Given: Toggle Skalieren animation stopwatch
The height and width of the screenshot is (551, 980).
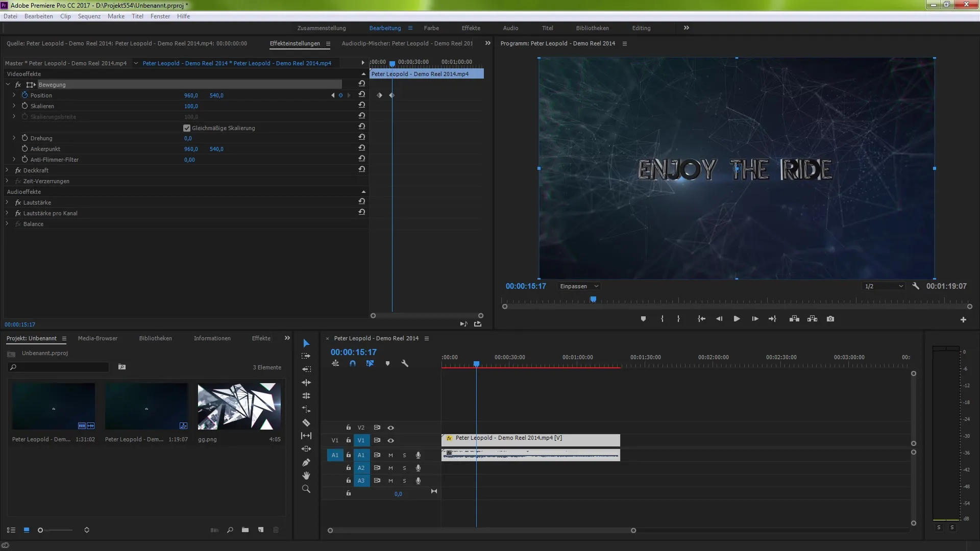Looking at the screenshot, I should click(24, 106).
